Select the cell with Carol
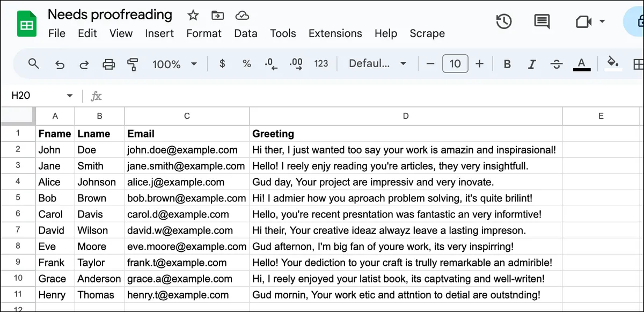 pos(55,214)
